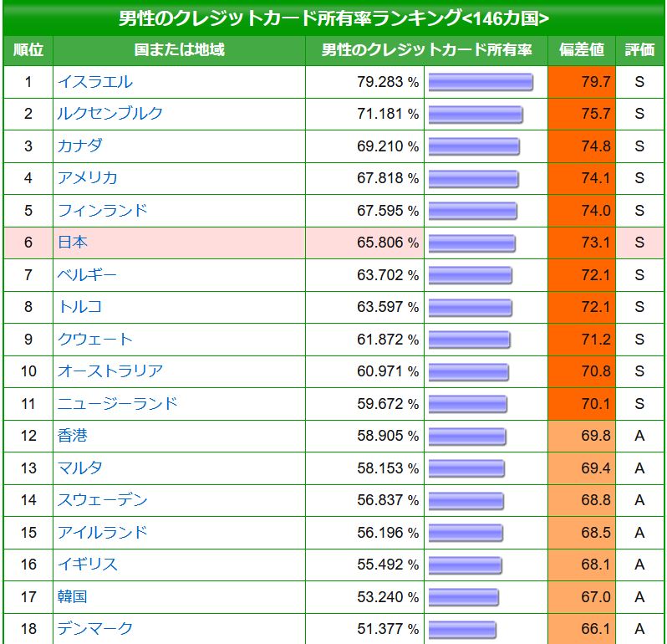Click the 韓国 country link

point(72,597)
